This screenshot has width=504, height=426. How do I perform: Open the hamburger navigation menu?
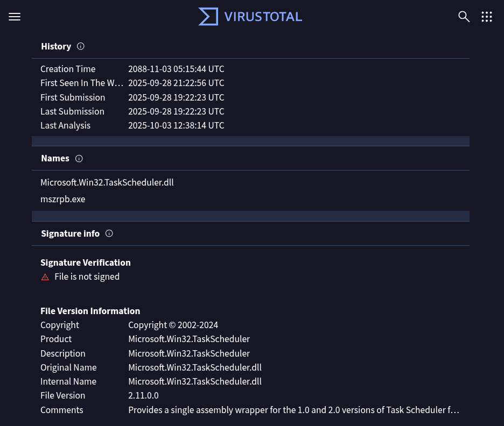(x=15, y=17)
